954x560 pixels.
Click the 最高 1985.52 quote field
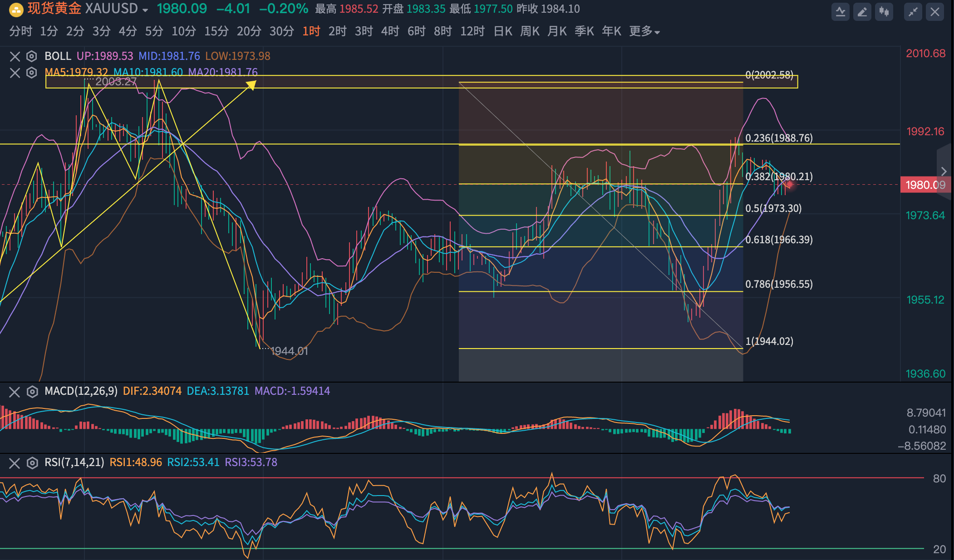point(347,9)
